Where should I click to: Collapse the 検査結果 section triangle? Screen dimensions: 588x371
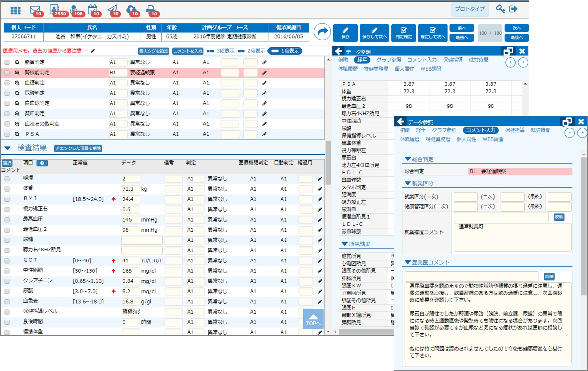coord(8,148)
